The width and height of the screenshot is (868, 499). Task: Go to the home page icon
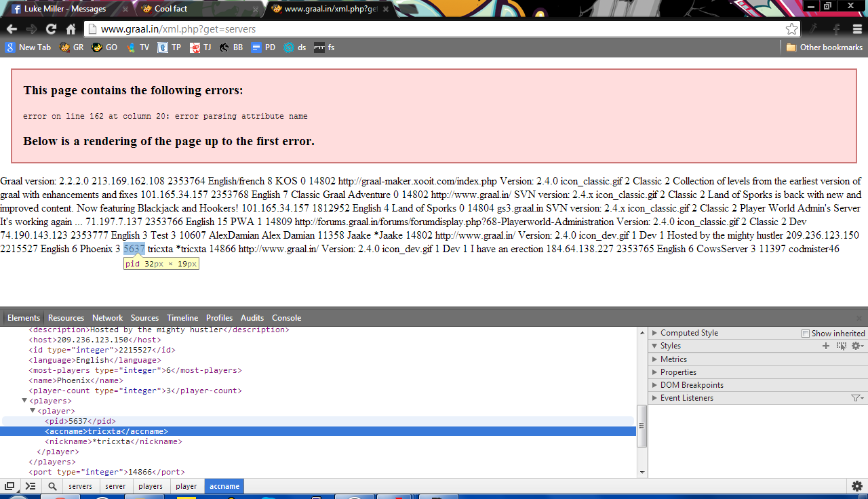click(x=71, y=29)
